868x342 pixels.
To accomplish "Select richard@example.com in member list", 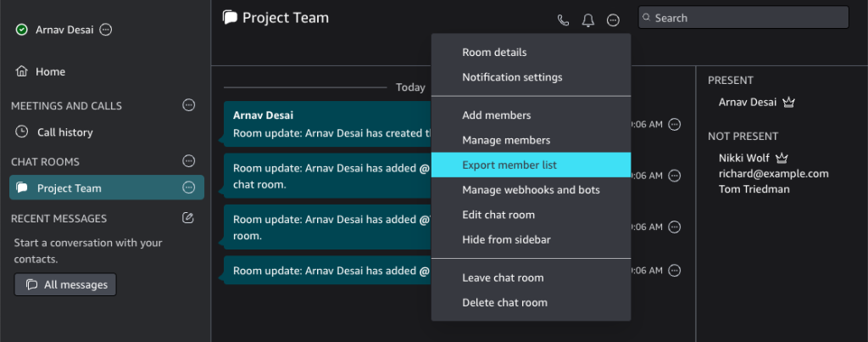I will point(773,173).
